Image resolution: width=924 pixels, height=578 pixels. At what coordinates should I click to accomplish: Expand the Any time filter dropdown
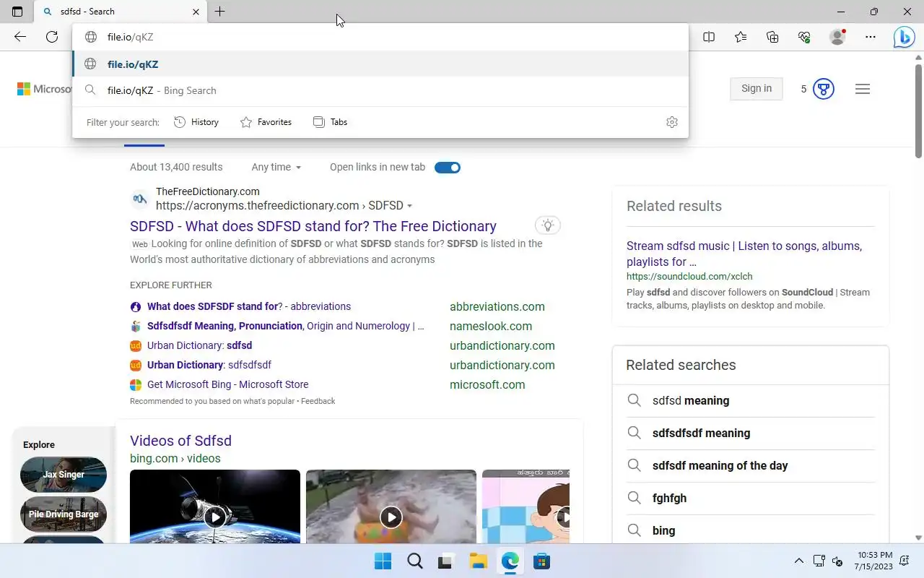[x=276, y=167]
